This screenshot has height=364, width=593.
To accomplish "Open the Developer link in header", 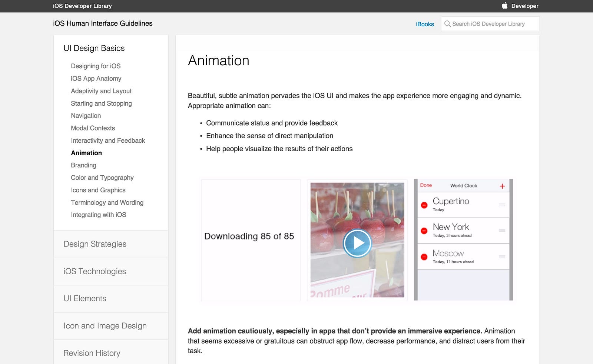I will point(525,6).
